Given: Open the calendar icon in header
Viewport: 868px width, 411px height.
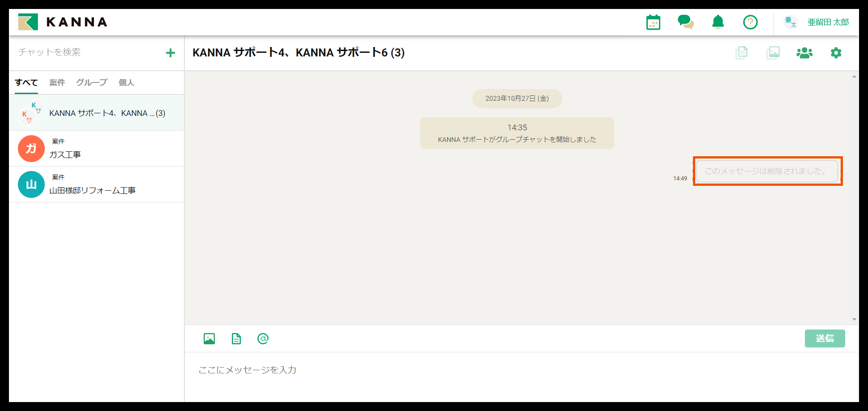Looking at the screenshot, I should (653, 22).
